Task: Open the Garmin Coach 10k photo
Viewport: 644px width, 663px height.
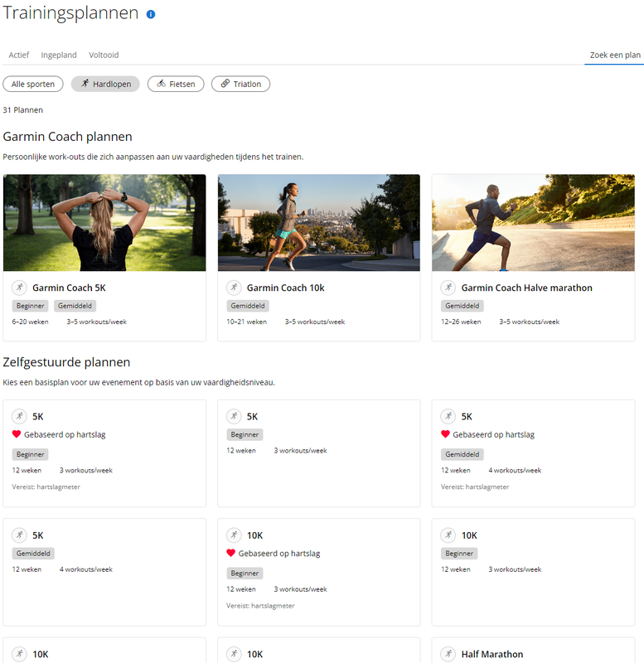Action: point(319,222)
